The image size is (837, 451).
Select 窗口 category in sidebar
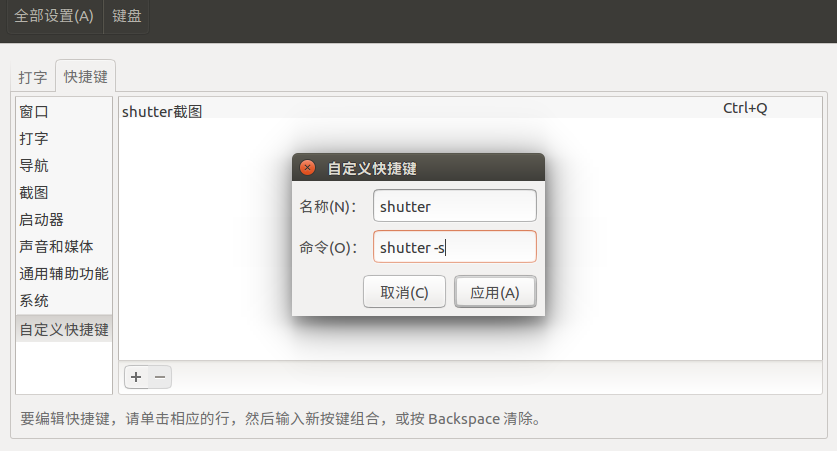[64, 112]
